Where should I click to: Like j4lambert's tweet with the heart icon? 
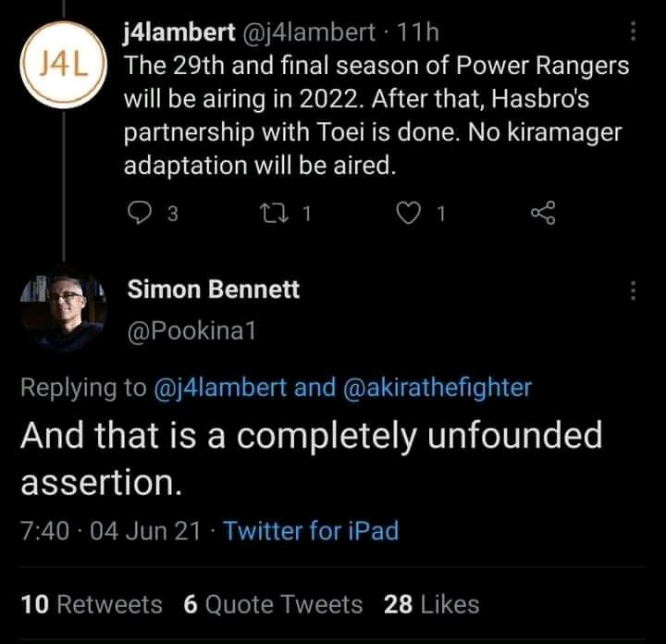pos(408,215)
